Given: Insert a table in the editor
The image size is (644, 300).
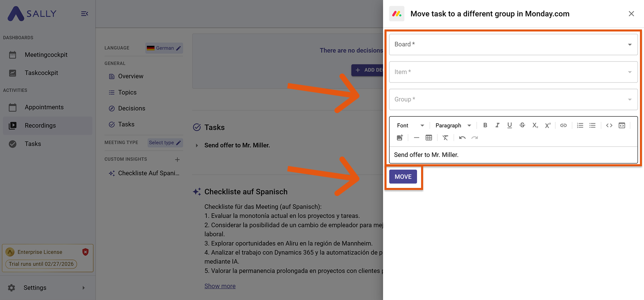Looking at the screenshot, I should coord(429,137).
